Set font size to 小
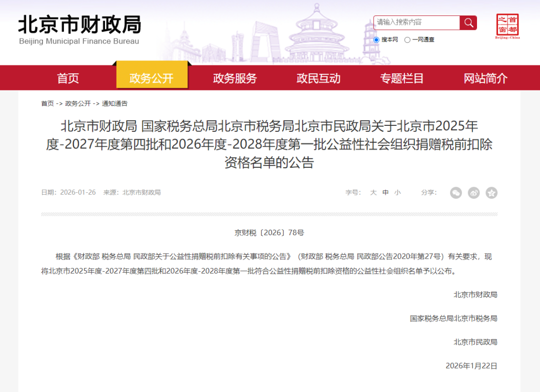The width and height of the screenshot is (540, 392). pyautogui.click(x=397, y=193)
